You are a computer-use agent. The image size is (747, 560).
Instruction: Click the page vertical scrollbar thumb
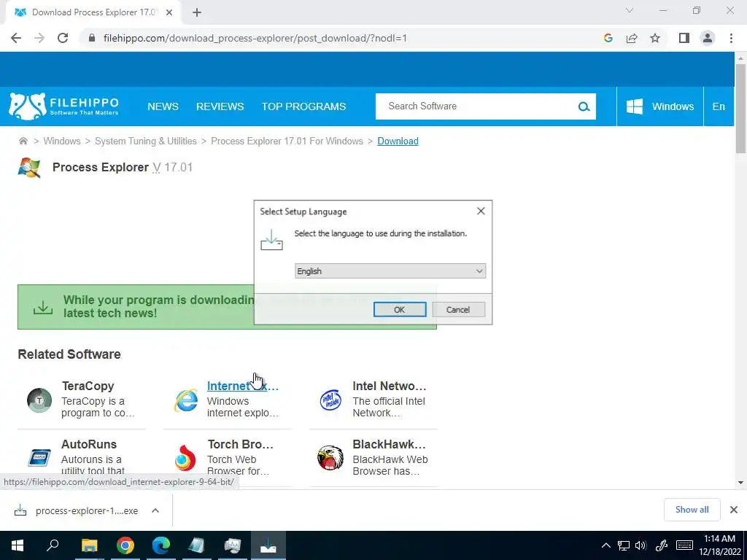740,109
